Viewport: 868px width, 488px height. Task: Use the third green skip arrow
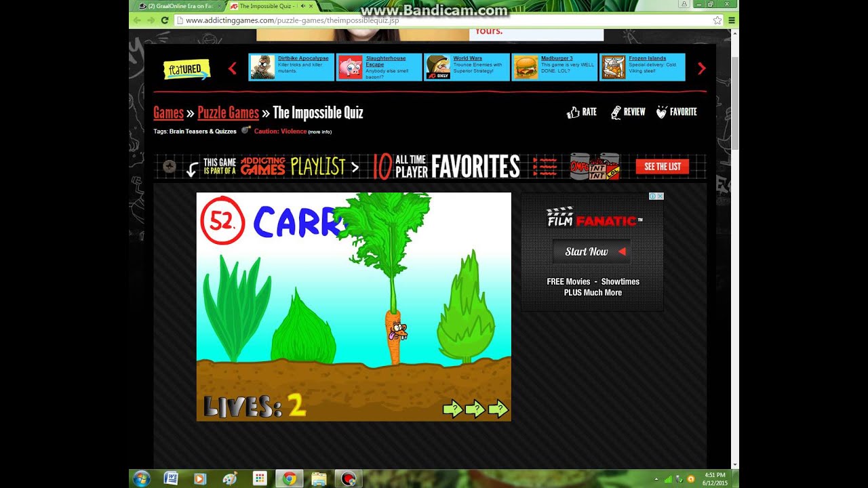click(x=498, y=409)
